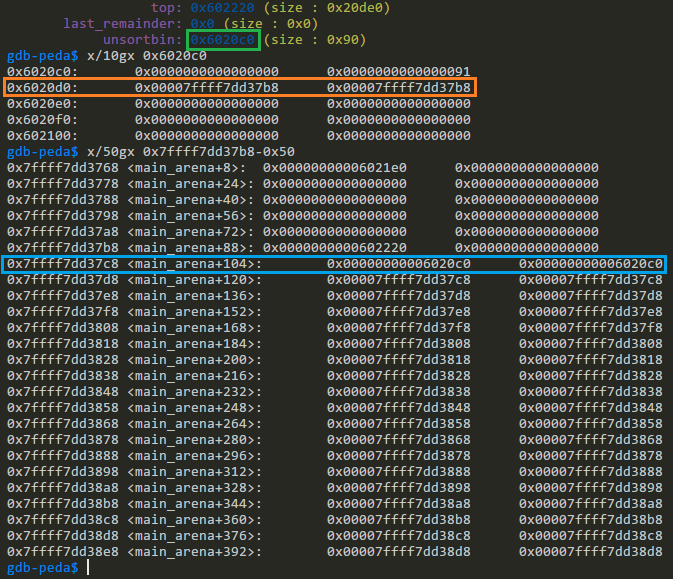Click the orange-highlighted row at 0x6020d0

[239, 88]
